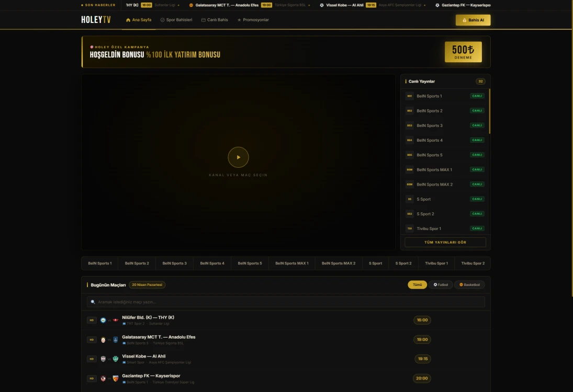
Task: Click the HOLEYTV logo
Action: (96, 20)
